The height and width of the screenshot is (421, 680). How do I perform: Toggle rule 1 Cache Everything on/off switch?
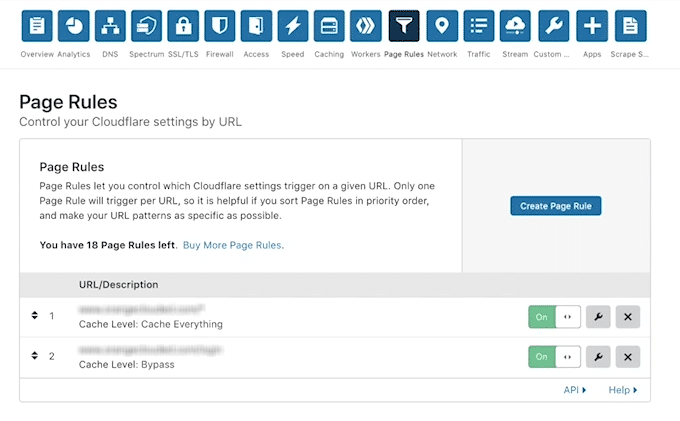(554, 317)
